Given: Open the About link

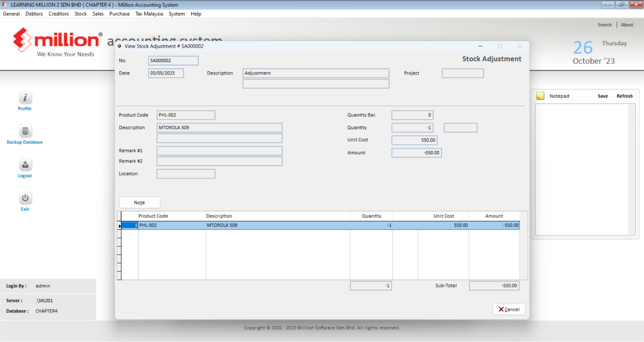Looking at the screenshot, I should tap(627, 25).
